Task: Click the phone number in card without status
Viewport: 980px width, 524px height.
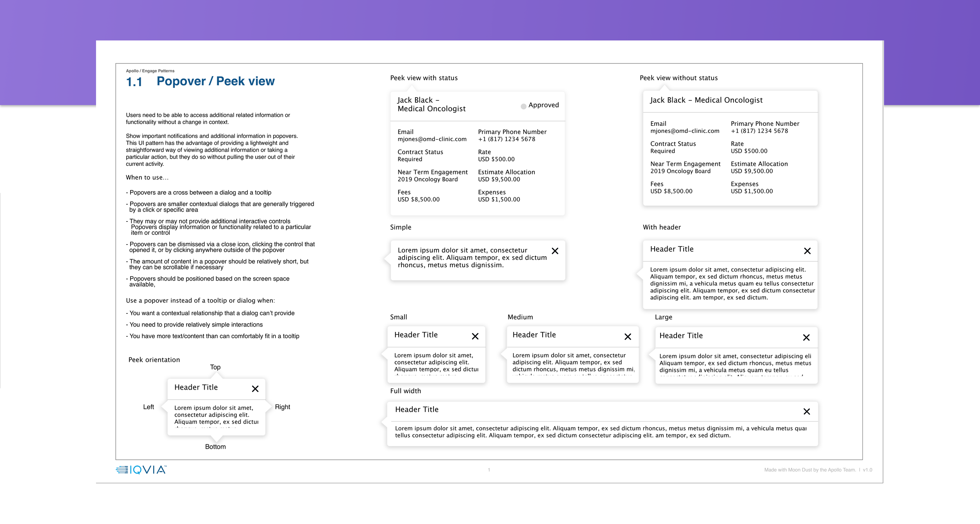Action: pyautogui.click(x=759, y=131)
